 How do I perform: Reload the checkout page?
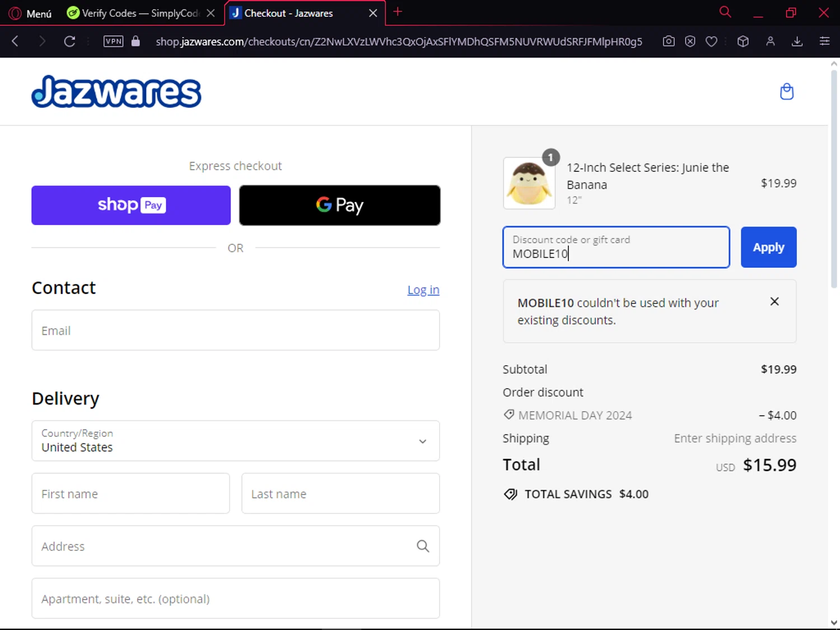69,41
